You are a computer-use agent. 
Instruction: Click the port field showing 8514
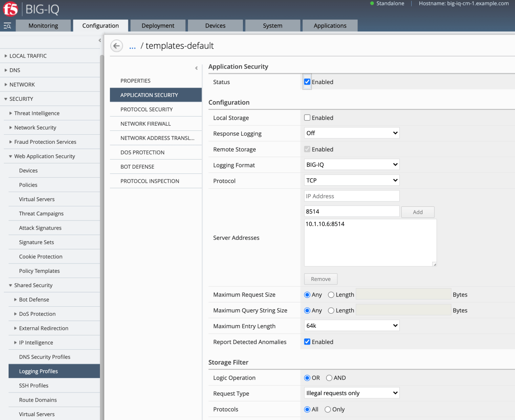point(352,211)
